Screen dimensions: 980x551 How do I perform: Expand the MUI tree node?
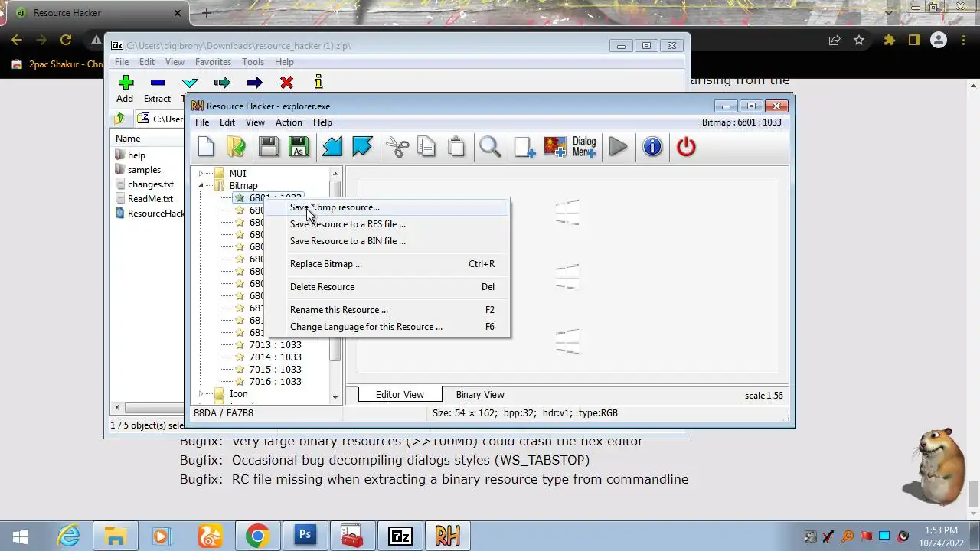(201, 174)
